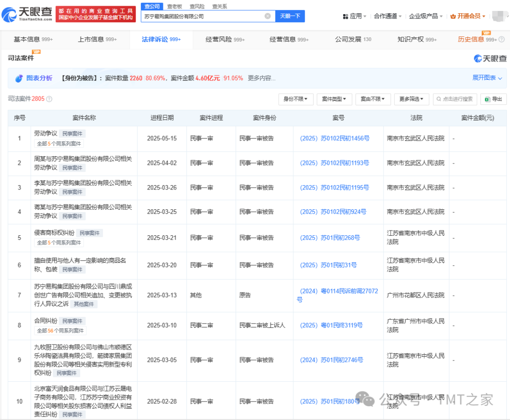Open case number 苏01民初2746号

point(331,360)
